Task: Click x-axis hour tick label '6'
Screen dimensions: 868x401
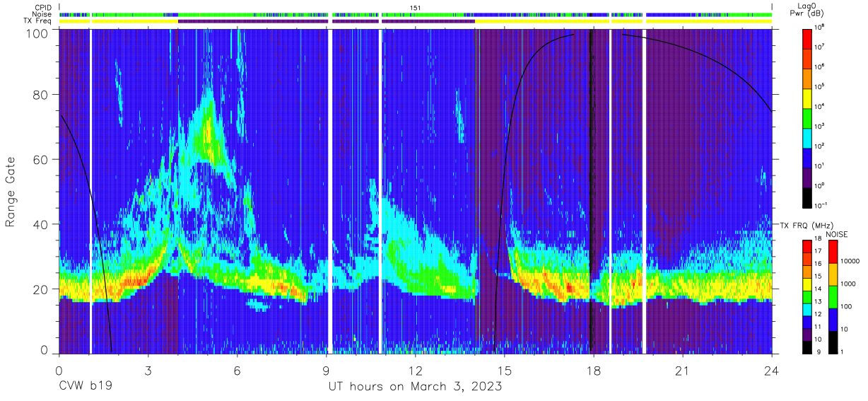Action: point(237,370)
